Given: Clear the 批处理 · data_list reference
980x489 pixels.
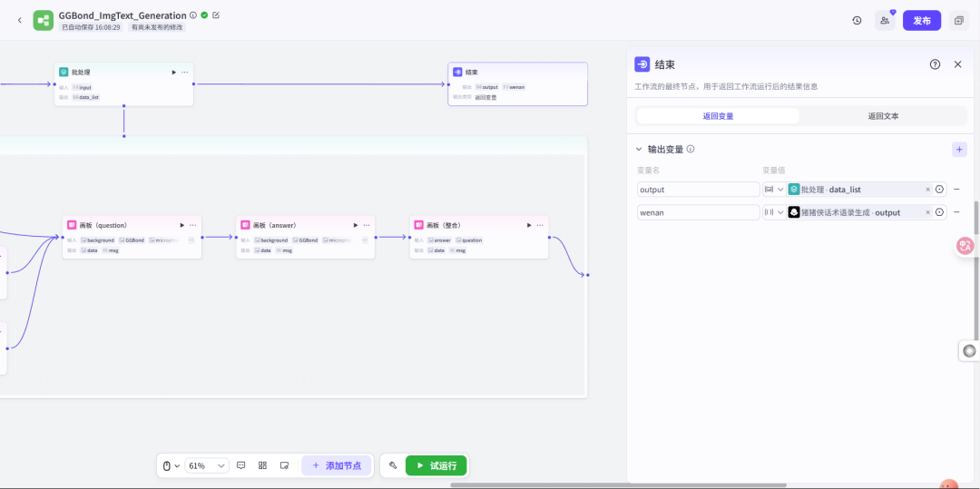Looking at the screenshot, I should click(x=927, y=190).
